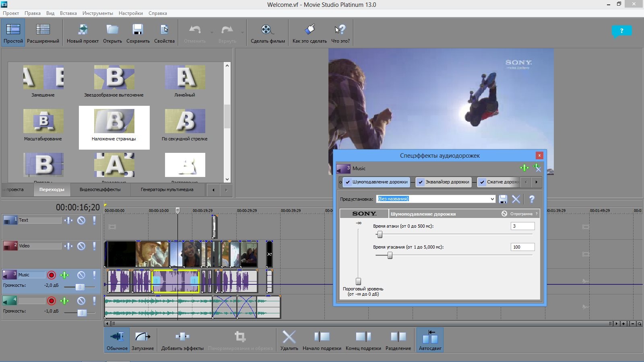The width and height of the screenshot is (644, 362).
Task: Open the Инструменты menu
Action: click(97, 13)
